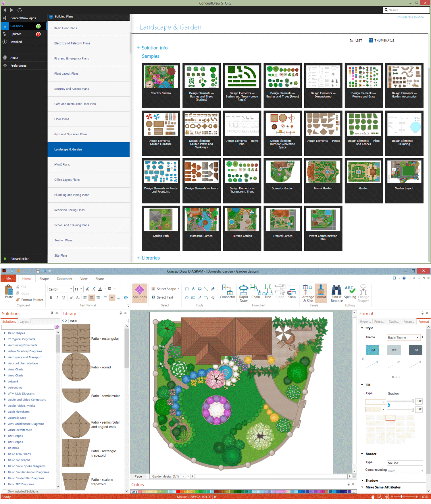Open the Country Garden sample thumbnail
The image size is (431, 504).
[161, 85]
